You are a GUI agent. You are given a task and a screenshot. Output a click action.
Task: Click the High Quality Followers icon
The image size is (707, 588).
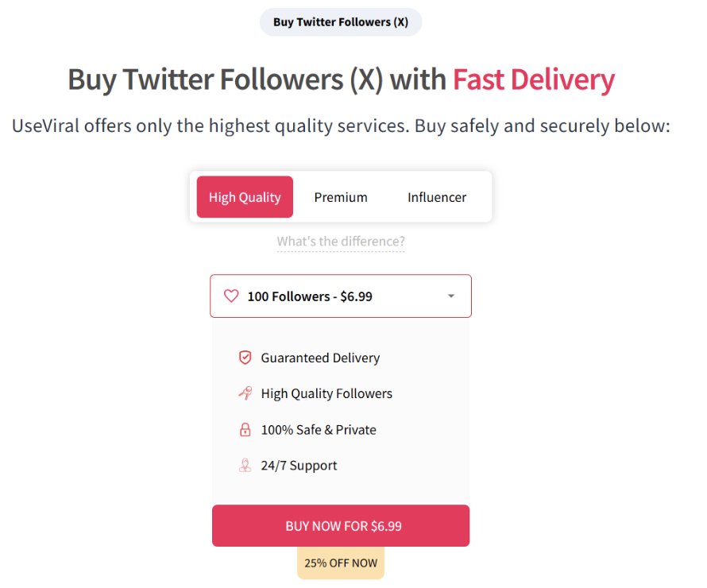click(245, 393)
